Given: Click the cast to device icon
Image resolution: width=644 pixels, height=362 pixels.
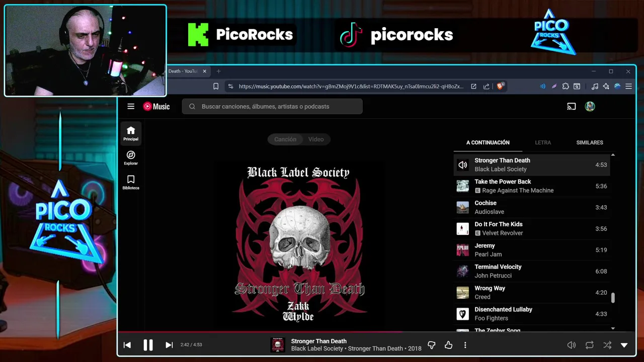Looking at the screenshot, I should pyautogui.click(x=571, y=107).
